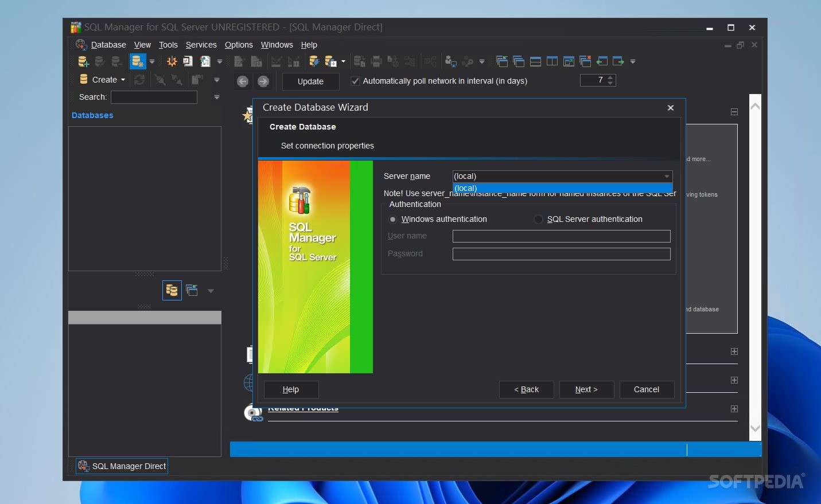The height and width of the screenshot is (504, 821).
Task: Open dropdown arrow after report document icon
Action: click(x=220, y=61)
